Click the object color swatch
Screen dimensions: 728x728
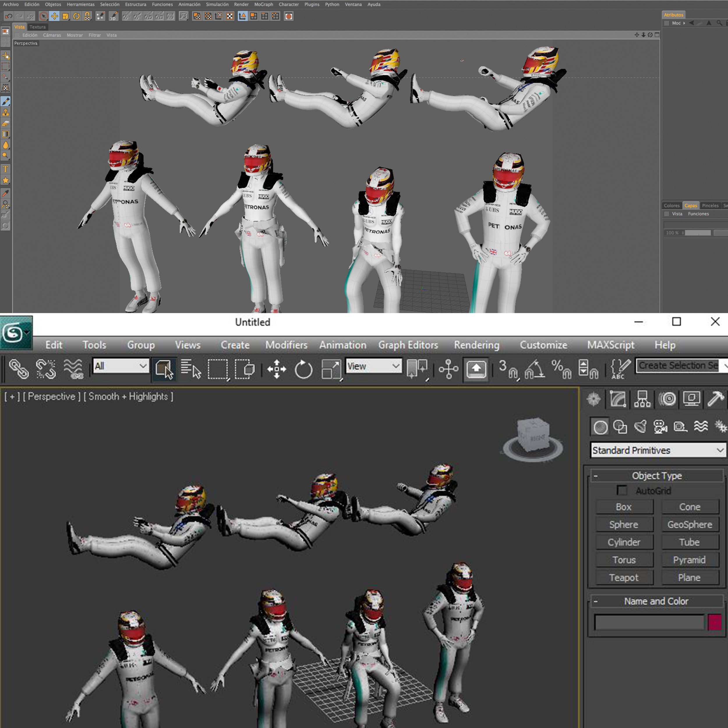(714, 622)
